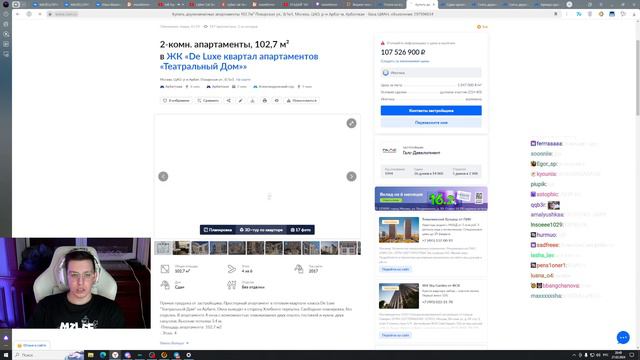
Task: Click blue developer contacts button
Action: 431,111
